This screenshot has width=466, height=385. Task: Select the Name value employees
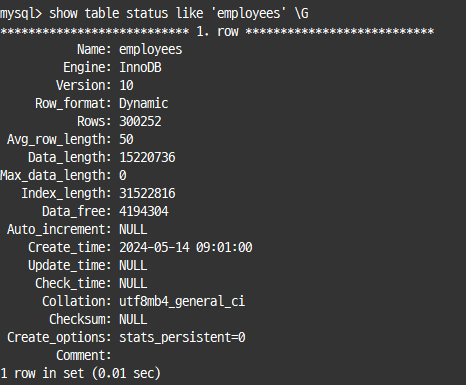point(151,50)
